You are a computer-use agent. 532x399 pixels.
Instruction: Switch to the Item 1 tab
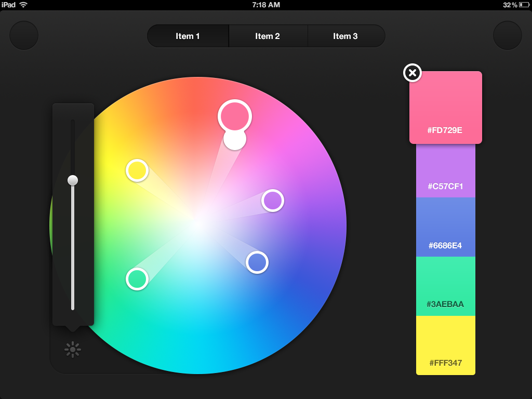coord(188,36)
